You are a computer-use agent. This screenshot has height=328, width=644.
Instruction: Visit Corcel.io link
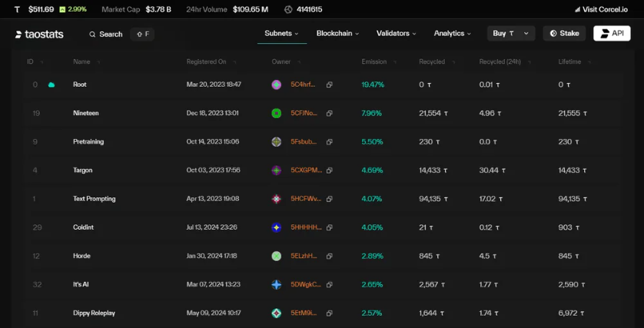click(601, 9)
